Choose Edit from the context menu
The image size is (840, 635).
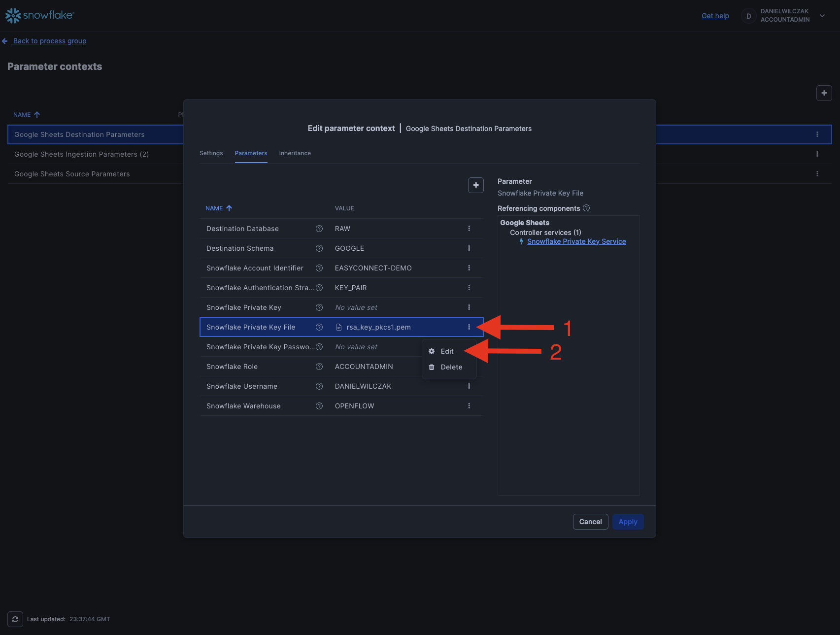click(x=447, y=351)
